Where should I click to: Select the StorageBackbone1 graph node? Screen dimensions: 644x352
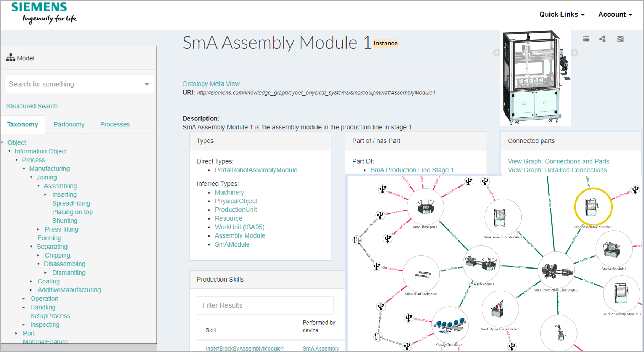[450, 325]
